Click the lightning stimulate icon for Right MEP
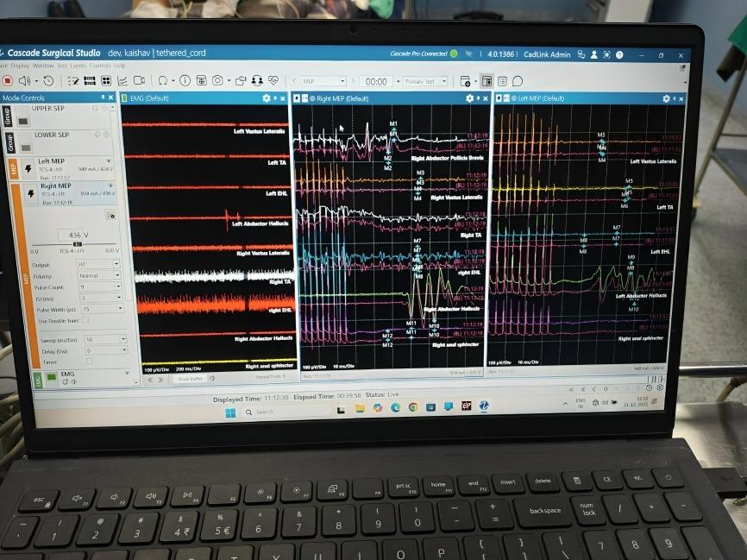747x560 pixels. tap(31, 193)
